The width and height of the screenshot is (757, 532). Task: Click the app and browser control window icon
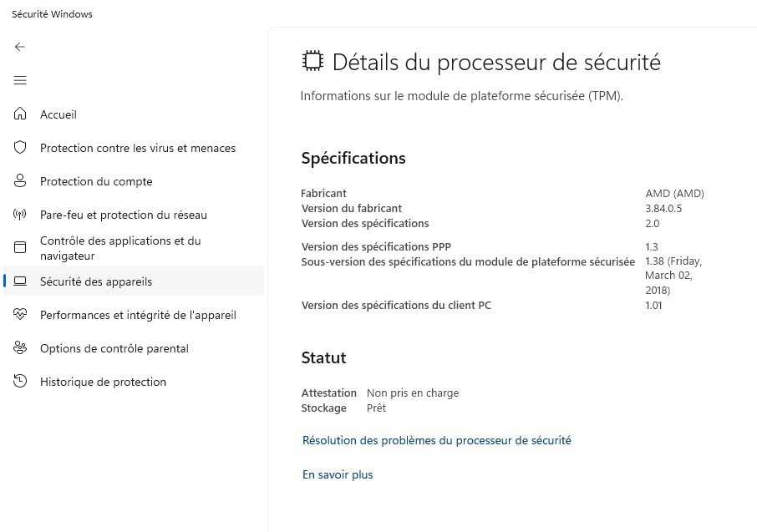20,248
